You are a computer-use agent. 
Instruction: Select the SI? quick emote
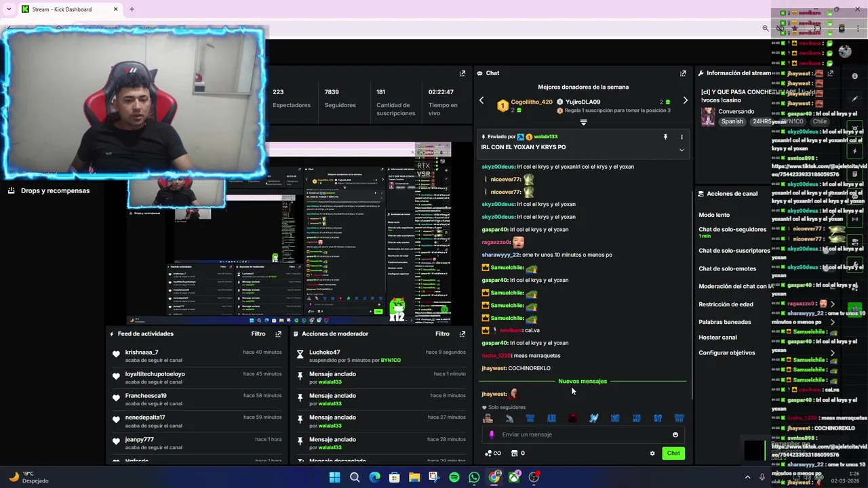658,418
